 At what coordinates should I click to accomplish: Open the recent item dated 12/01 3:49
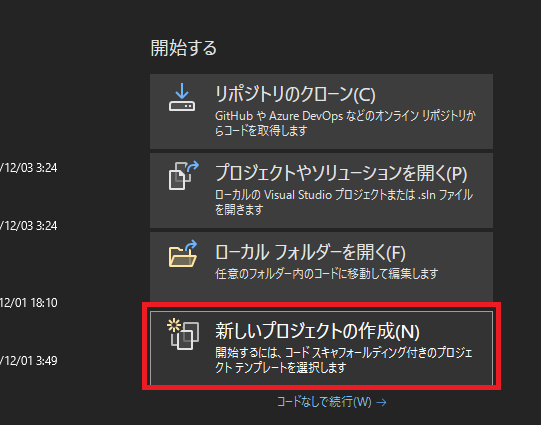tap(29, 361)
